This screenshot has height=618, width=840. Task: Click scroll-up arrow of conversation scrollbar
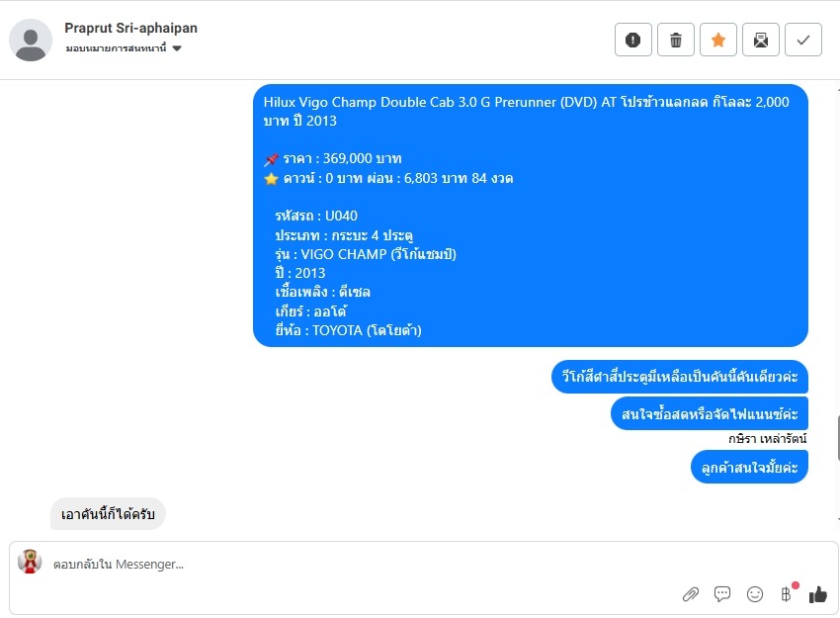coord(838,89)
